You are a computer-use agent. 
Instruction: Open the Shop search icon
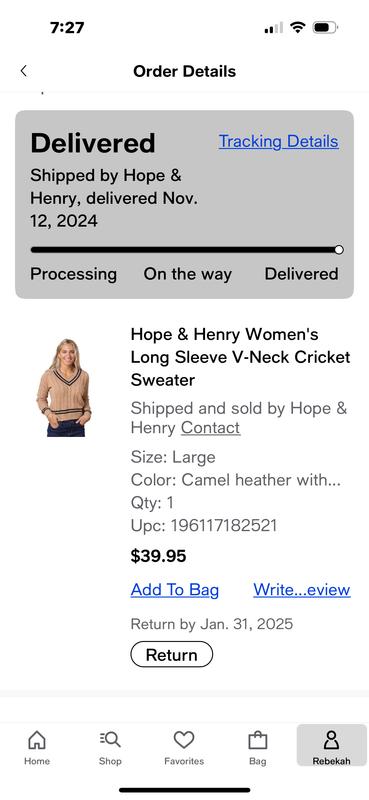pos(110,740)
